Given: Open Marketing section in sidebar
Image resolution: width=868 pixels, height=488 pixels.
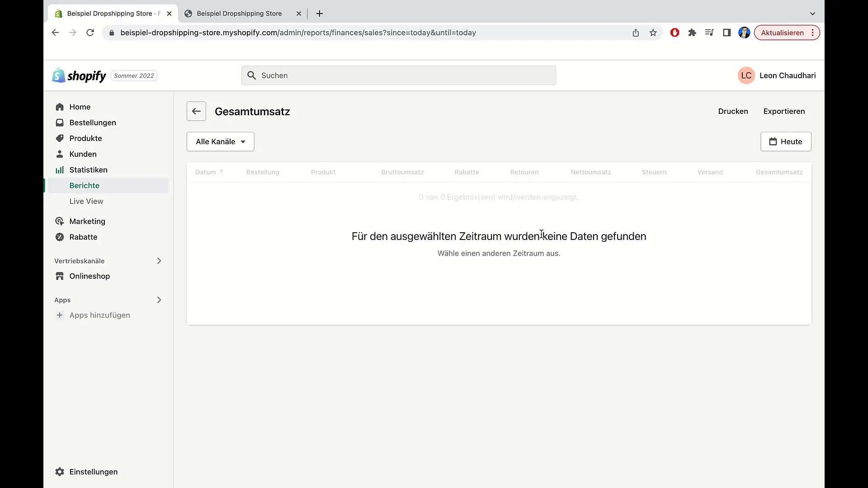Looking at the screenshot, I should 87,221.
